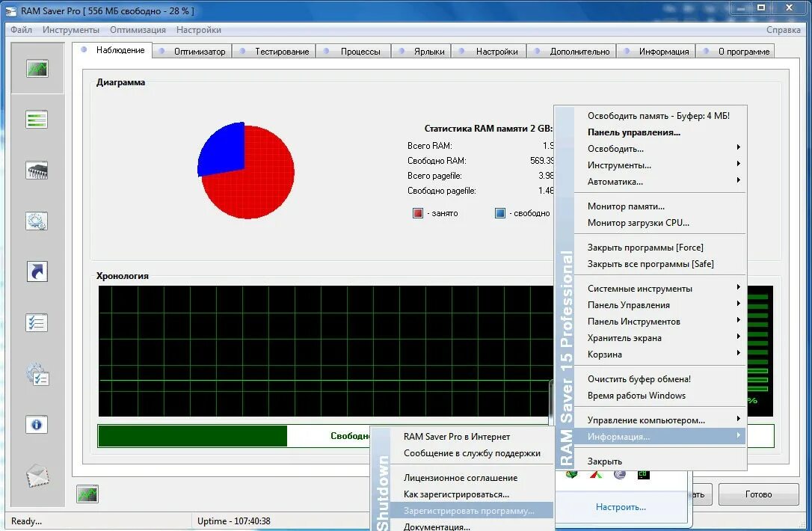The height and width of the screenshot is (531, 812).
Task: Choose Монитор загрузки CPU... entry
Action: (659, 223)
